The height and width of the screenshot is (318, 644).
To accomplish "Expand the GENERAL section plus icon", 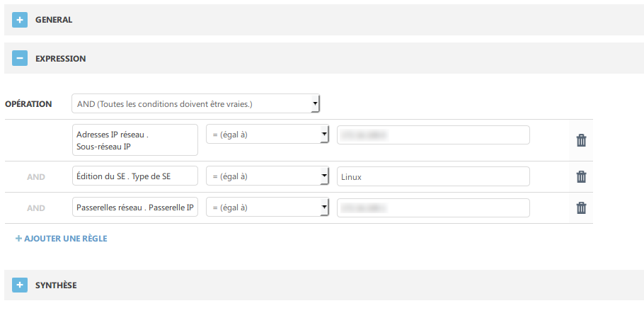I will tap(20, 20).
